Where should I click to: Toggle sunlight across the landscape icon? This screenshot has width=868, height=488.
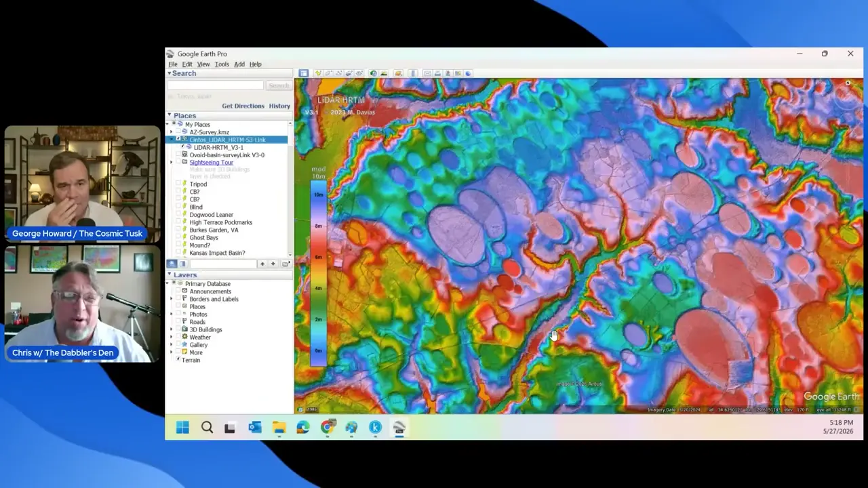pos(384,73)
